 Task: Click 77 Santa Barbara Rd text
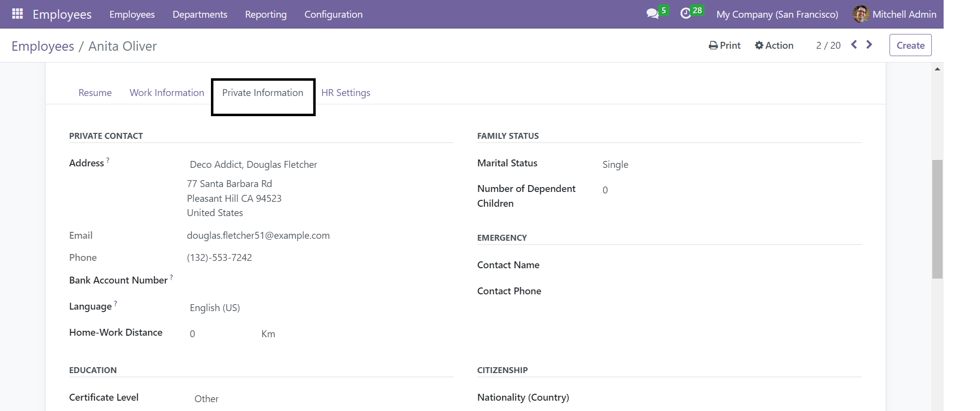229,184
